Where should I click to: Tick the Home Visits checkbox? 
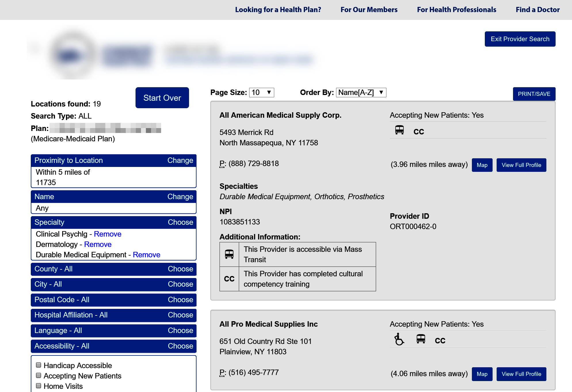[39, 386]
